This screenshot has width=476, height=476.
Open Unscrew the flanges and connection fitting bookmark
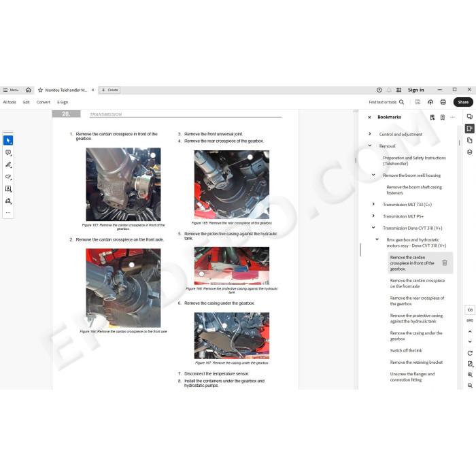click(x=412, y=377)
